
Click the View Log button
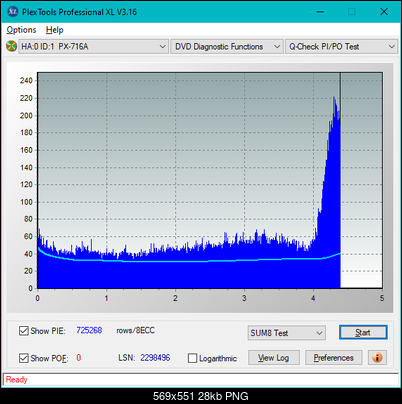[274, 358]
